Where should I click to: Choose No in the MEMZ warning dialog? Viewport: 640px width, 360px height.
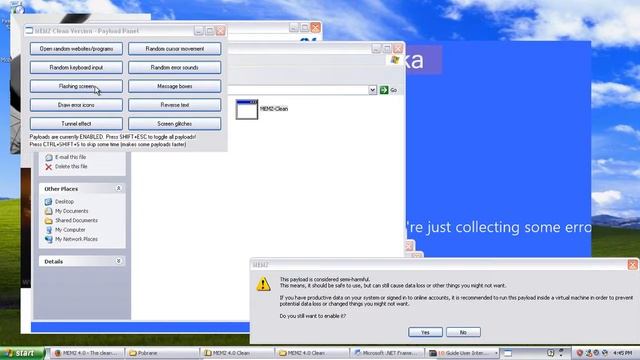tap(463, 332)
